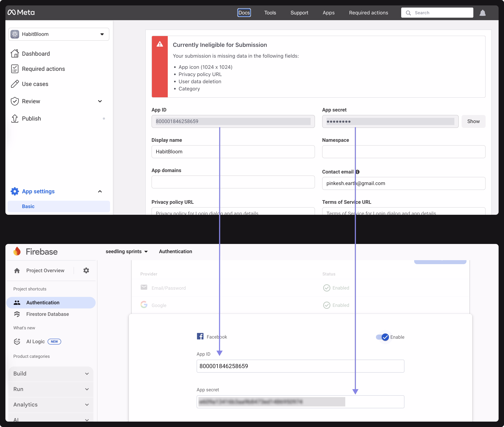The width and height of the screenshot is (504, 427).
Task: Open Firebase project settings gear
Action: point(86,270)
